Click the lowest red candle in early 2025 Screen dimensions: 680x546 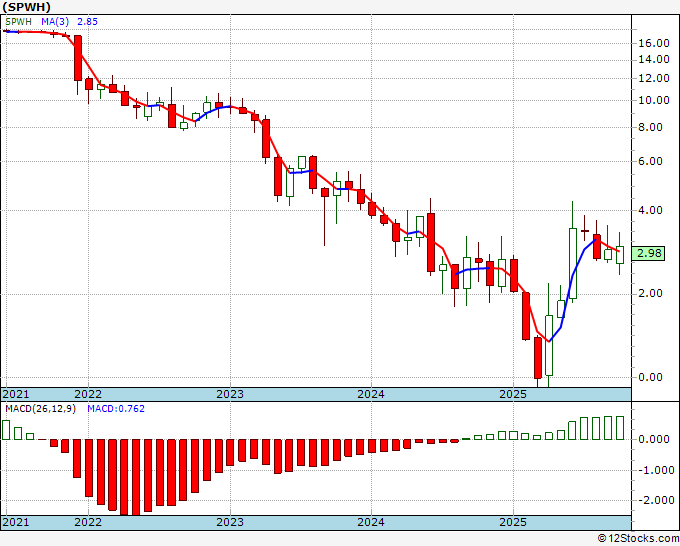coord(538,358)
